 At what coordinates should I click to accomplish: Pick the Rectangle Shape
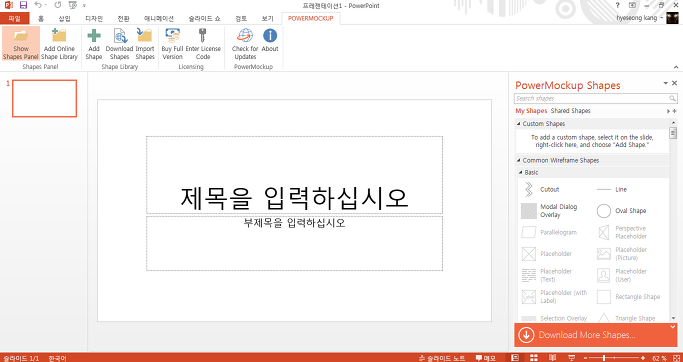click(628, 297)
